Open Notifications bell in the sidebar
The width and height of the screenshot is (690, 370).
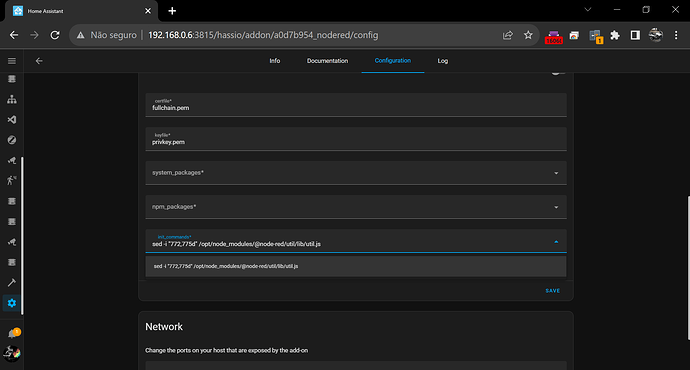13,333
